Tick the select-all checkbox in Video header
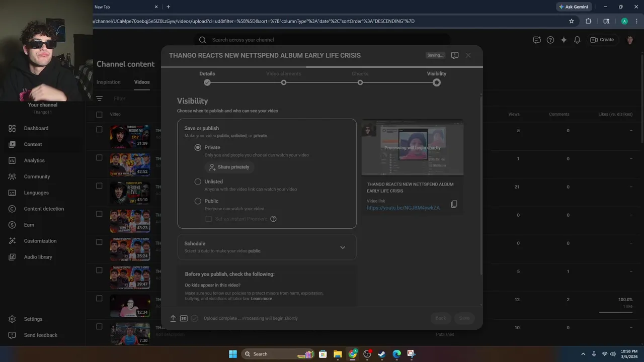The image size is (644, 362). [99, 114]
